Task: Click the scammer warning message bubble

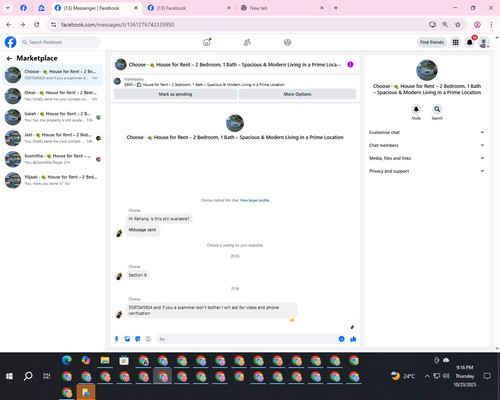Action: tap(211, 310)
